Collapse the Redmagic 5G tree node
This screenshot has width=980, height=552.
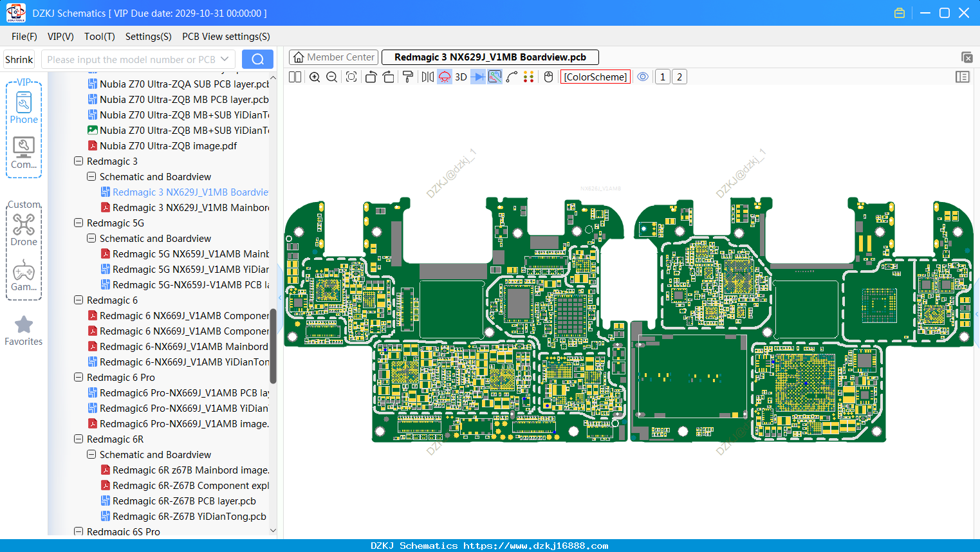79,223
